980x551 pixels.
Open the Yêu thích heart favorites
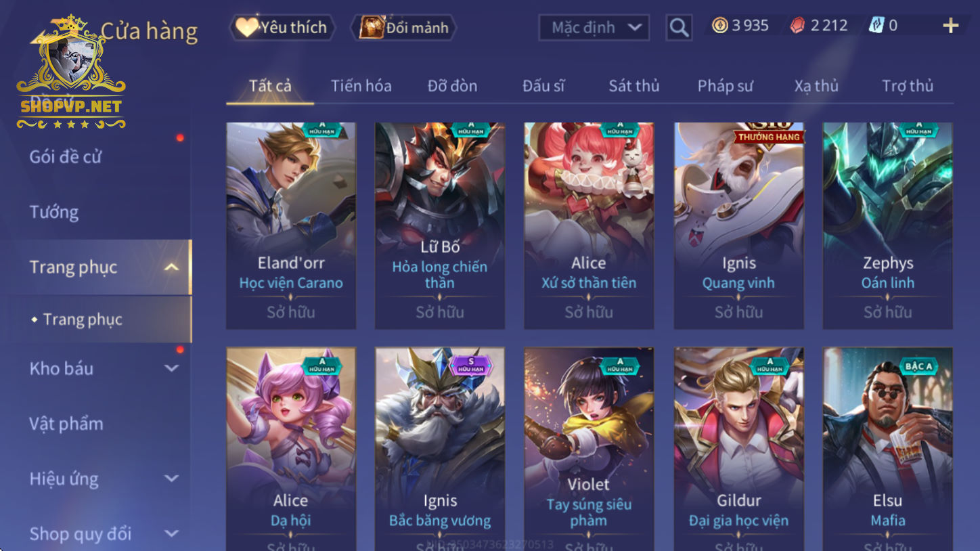pos(247,27)
